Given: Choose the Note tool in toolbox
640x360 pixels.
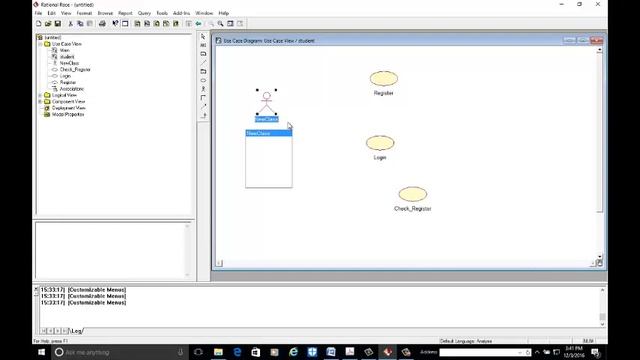Looking at the screenshot, I should pyautogui.click(x=203, y=54).
